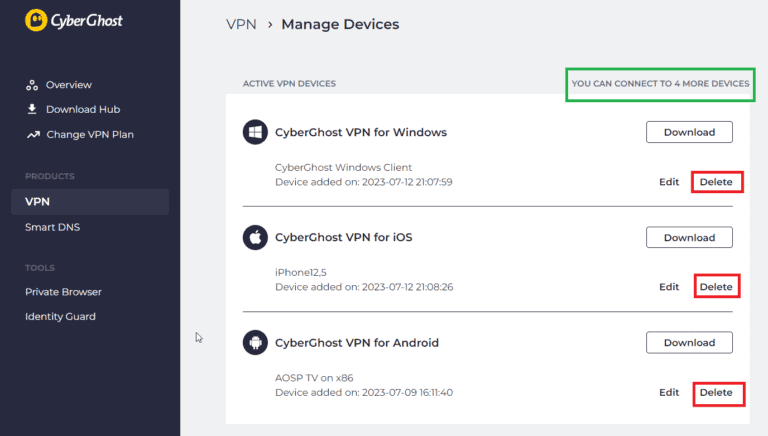The height and width of the screenshot is (436, 768).
Task: Edit the CyberGhost Windows Client device
Action: point(669,182)
